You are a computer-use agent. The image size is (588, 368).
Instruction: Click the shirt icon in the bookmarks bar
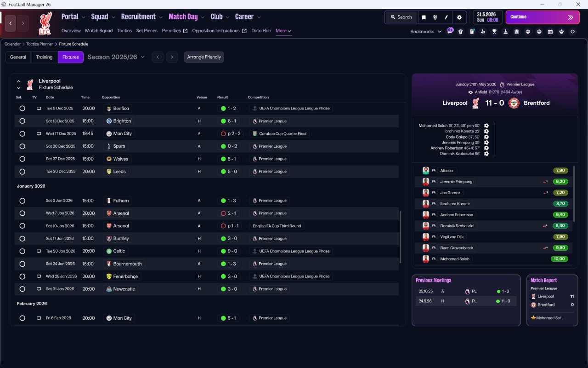(461, 32)
